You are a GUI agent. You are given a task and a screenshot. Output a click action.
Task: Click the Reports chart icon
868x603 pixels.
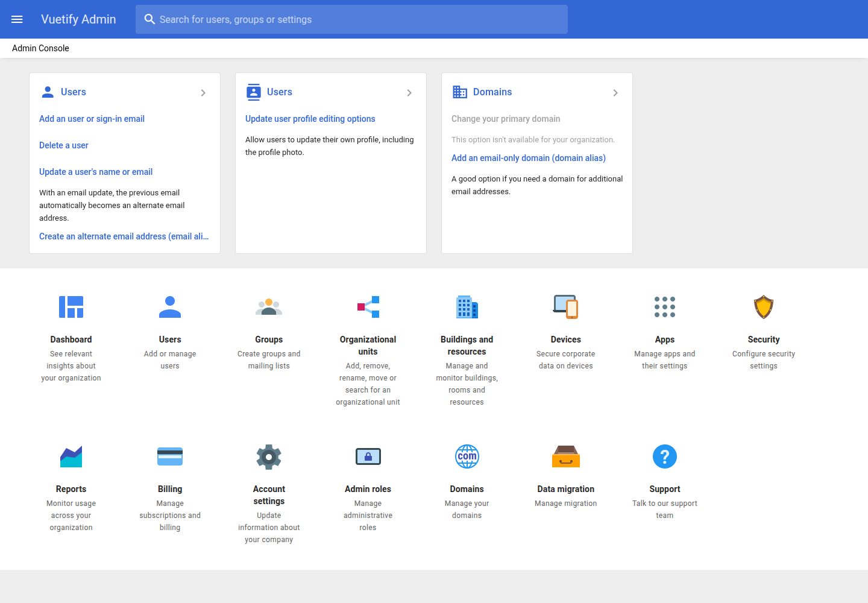coord(71,456)
